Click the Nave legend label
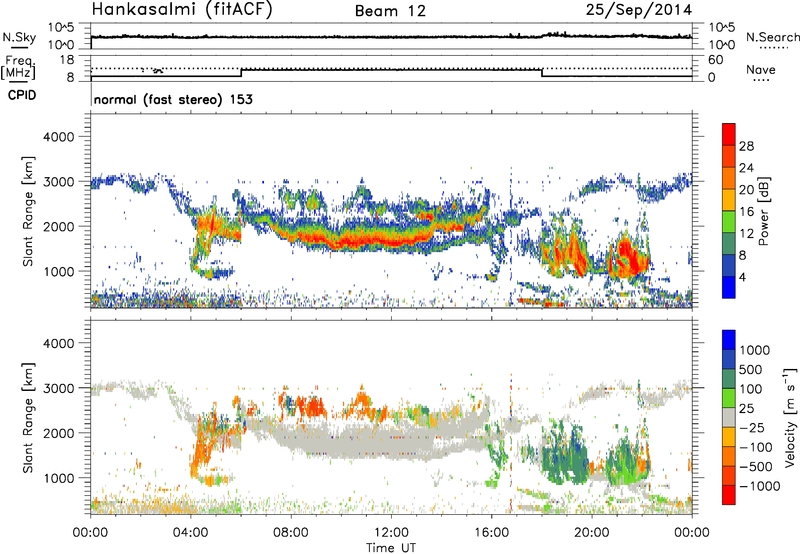Screen dimensions: 800x554 coord(761,69)
